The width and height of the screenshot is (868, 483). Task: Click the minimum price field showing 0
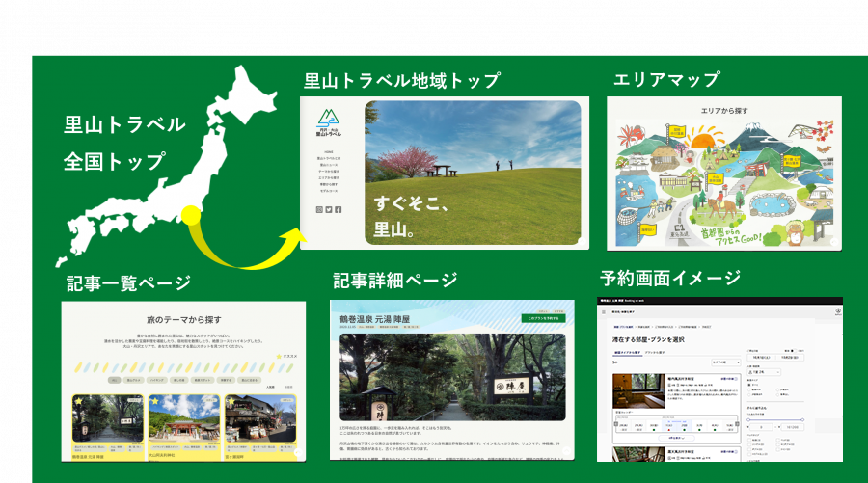761,427
